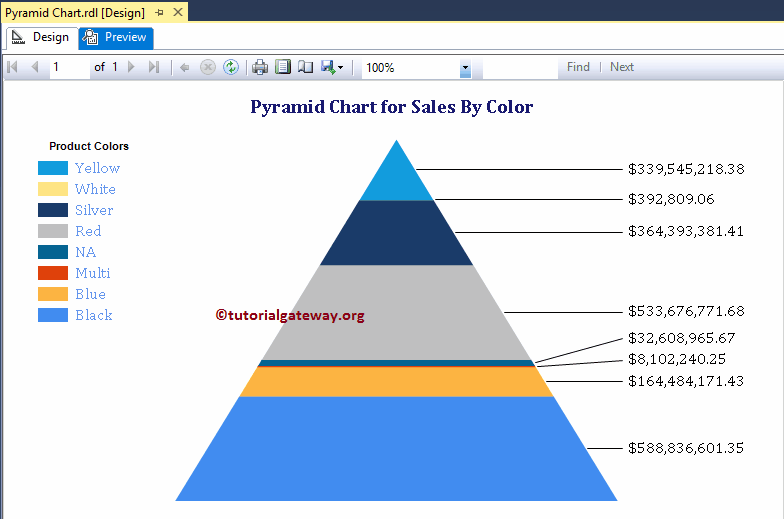Select the Silver legend label
This screenshot has width=784, height=519.
click(94, 210)
